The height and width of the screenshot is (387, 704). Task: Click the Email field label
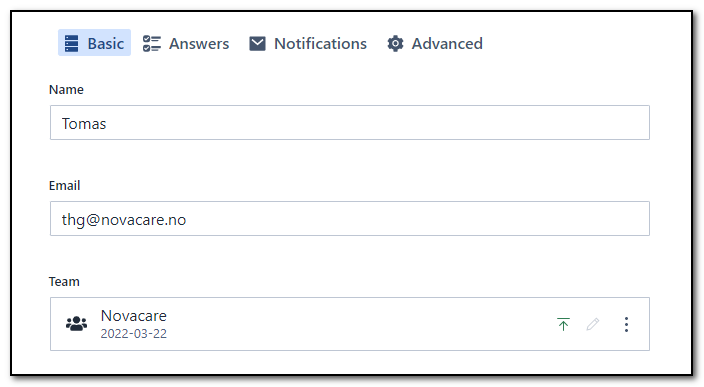coord(64,185)
